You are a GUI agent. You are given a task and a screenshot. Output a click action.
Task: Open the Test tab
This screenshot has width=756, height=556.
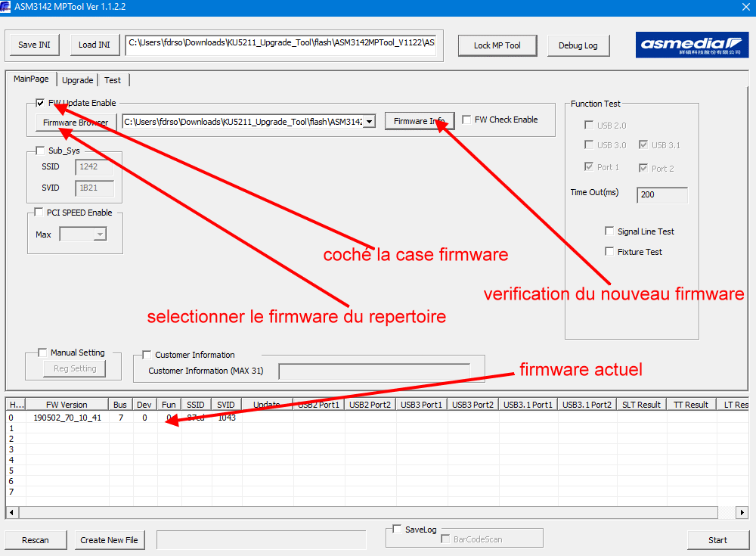[113, 80]
